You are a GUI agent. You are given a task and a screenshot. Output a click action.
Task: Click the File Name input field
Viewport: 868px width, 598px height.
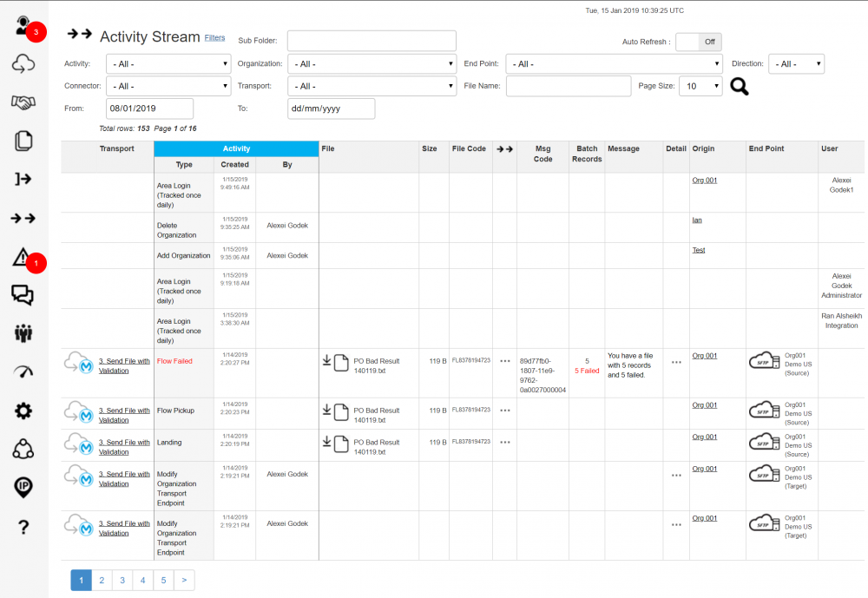point(568,86)
